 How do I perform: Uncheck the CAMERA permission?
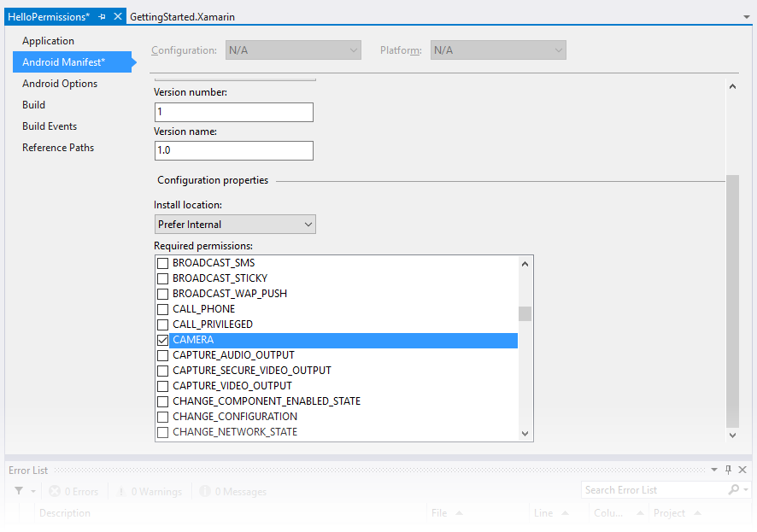[163, 340]
